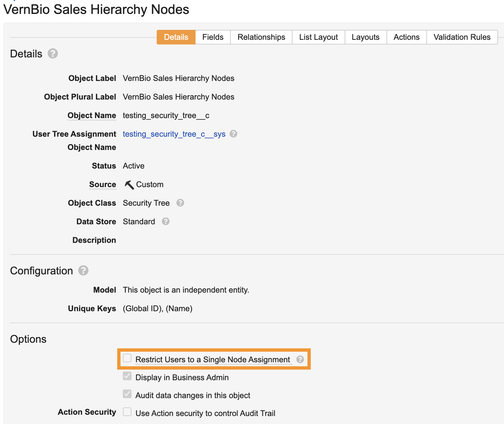
Task: Go to the List Layout tab
Action: click(318, 37)
